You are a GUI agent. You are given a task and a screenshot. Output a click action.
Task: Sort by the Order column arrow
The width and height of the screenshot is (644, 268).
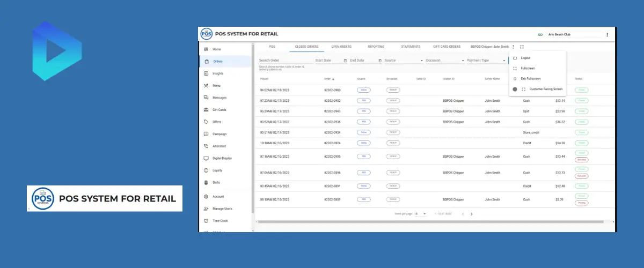tap(333, 79)
